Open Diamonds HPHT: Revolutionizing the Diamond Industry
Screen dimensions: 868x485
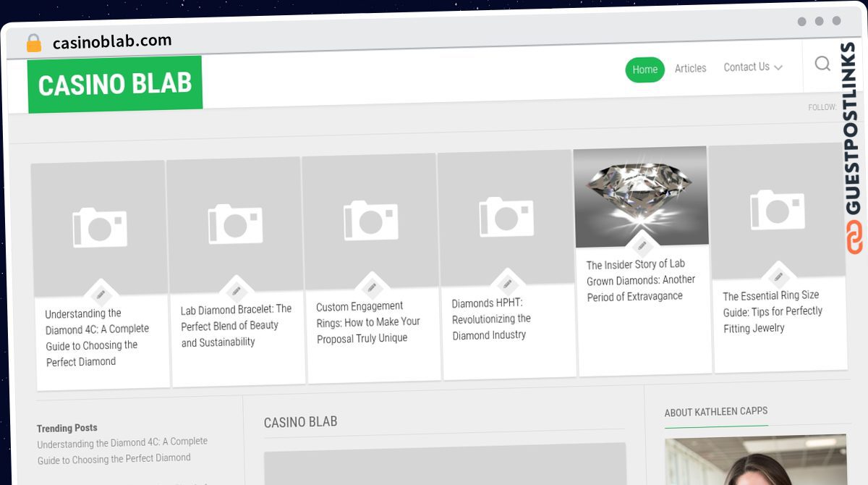tap(491, 319)
